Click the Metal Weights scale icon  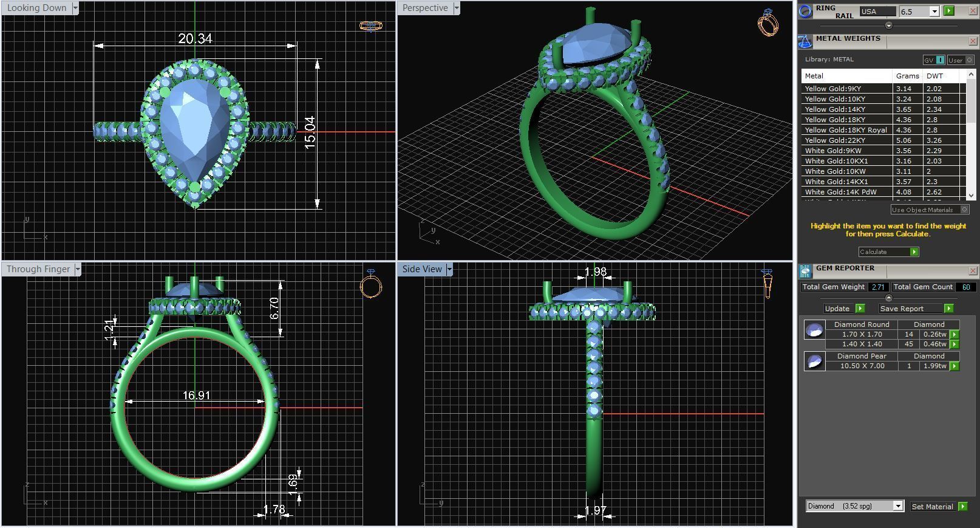tap(805, 41)
